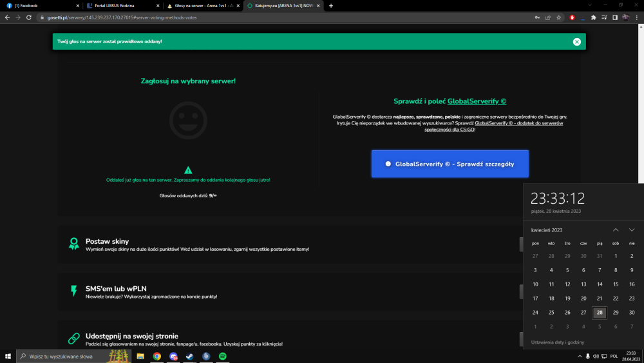Click the Udostępnij chain link icon
644x363 pixels.
[74, 338]
